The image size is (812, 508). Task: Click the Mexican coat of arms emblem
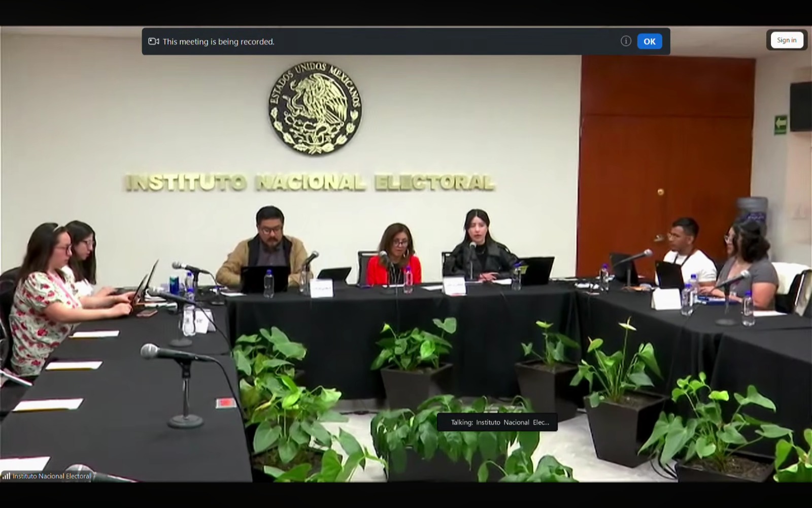[315, 108]
